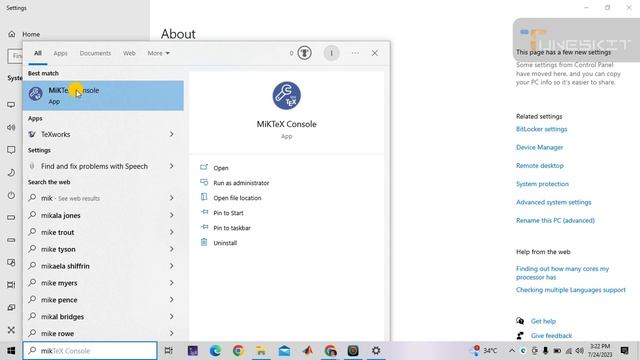Select the mike rowe web suggestion
Viewport: 640px width, 360px height.
(x=103, y=333)
